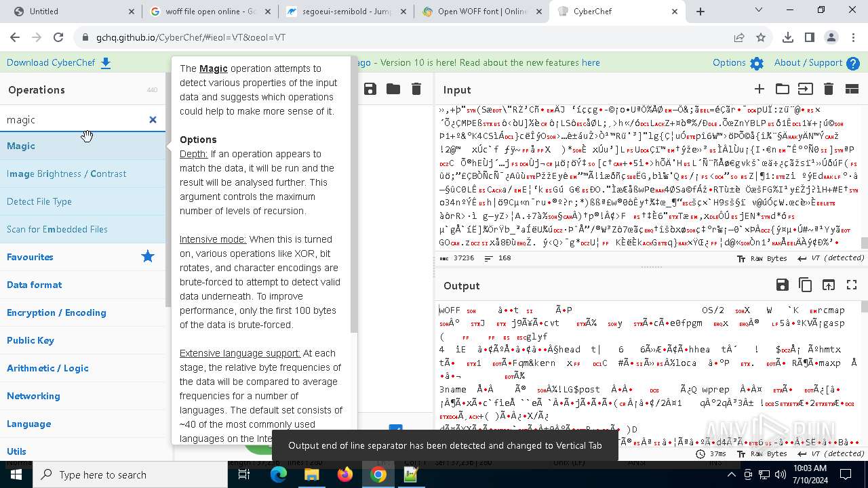Reload the page

(58, 38)
